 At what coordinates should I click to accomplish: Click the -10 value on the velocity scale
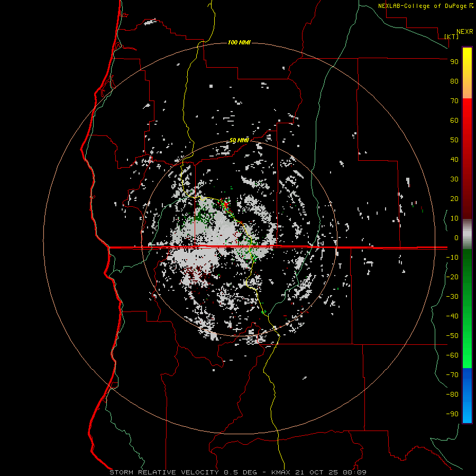(452, 258)
